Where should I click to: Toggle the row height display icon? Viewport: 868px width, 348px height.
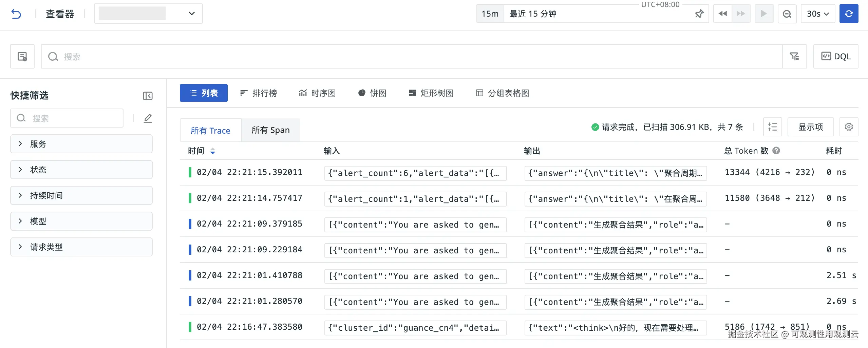coord(772,127)
